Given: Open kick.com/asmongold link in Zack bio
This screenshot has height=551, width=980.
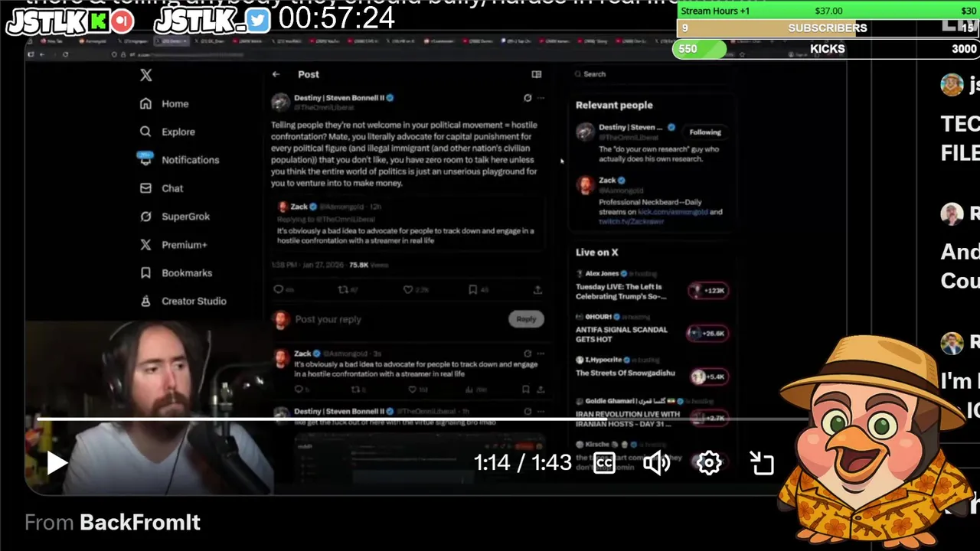Looking at the screenshot, I should tap(673, 212).
